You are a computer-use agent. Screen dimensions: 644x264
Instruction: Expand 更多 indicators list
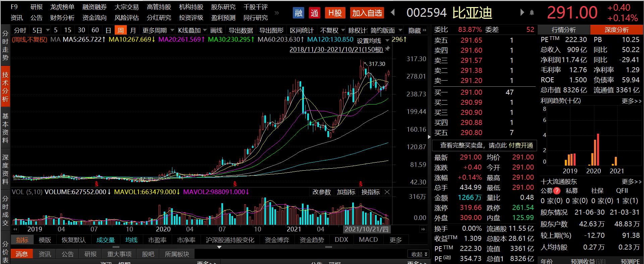tap(395, 240)
